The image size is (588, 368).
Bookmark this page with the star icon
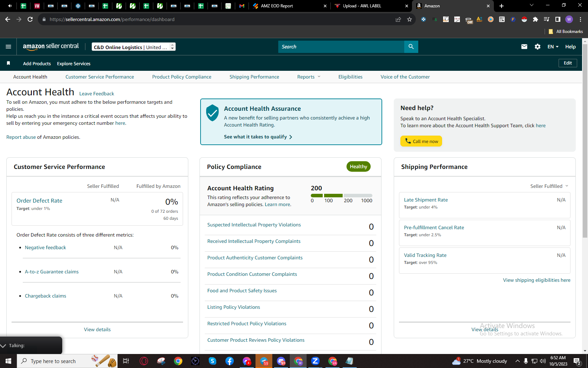[409, 19]
